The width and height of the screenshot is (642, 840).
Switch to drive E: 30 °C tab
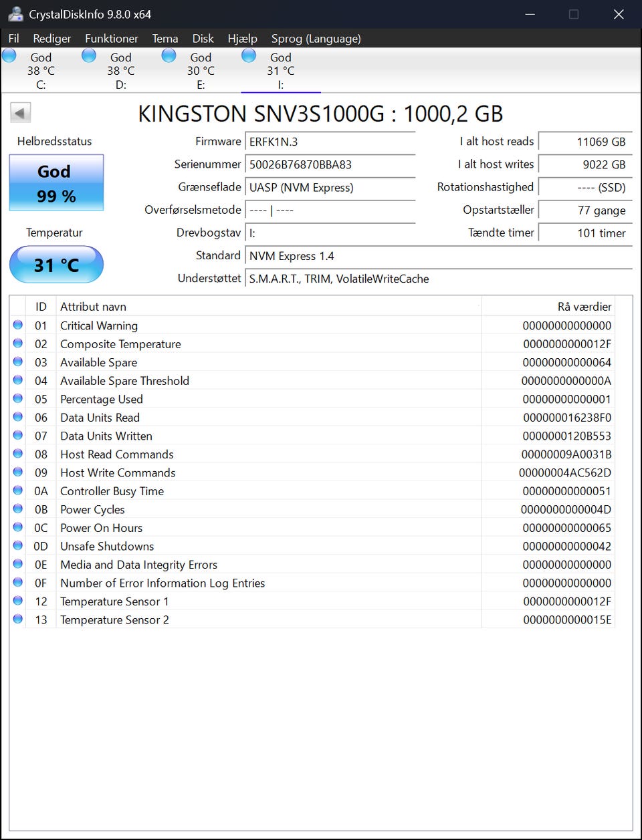coord(201,70)
